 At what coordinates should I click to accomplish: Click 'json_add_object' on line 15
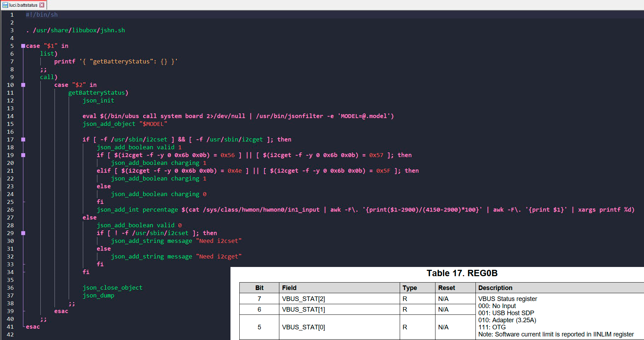(109, 124)
